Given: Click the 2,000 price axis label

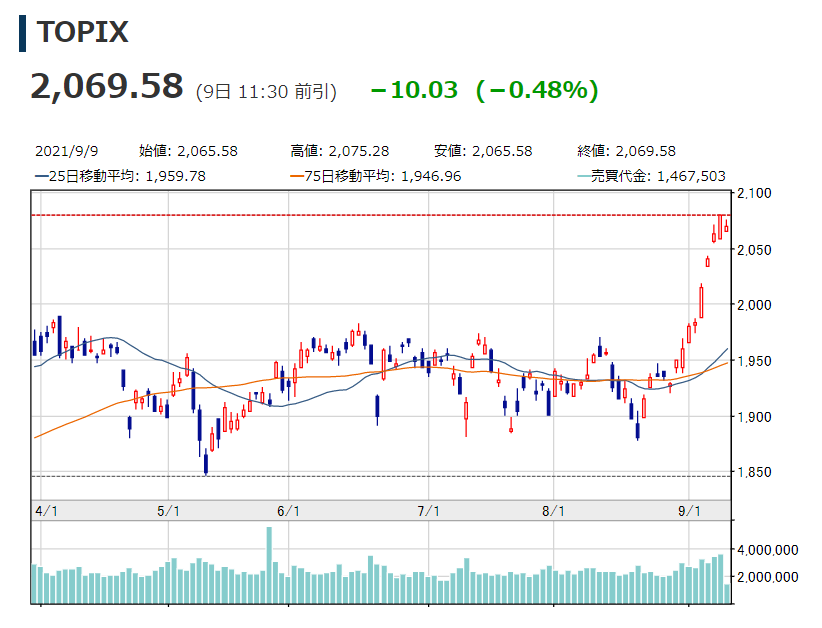Looking at the screenshot, I should click(x=754, y=305).
